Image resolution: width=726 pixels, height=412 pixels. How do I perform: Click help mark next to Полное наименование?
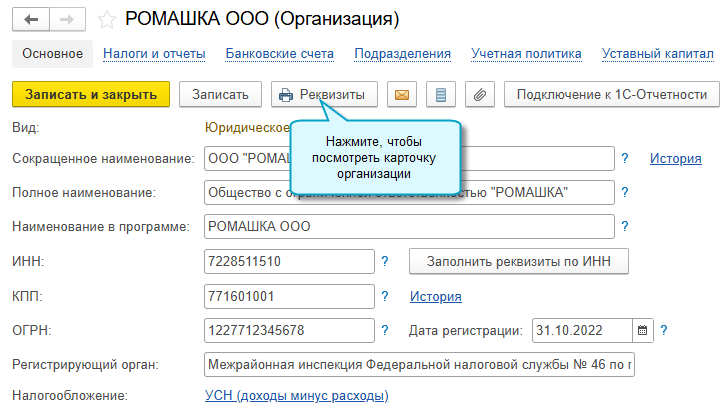pos(625,192)
